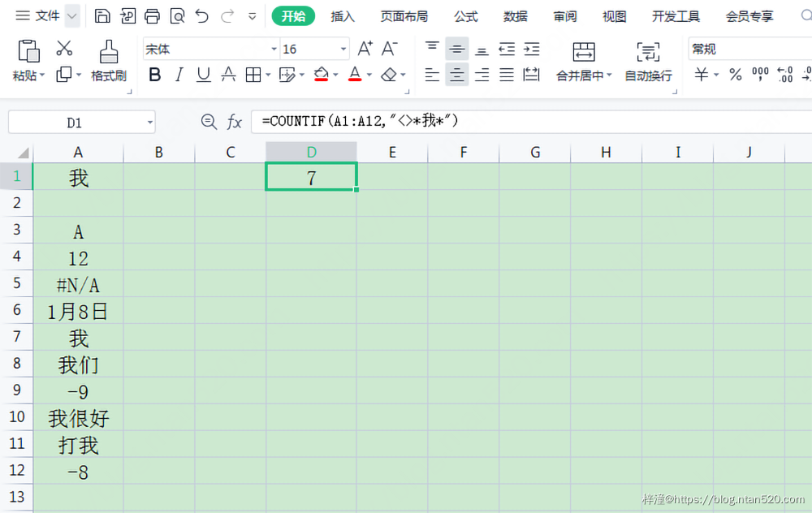Align text to bottom of cell

pyautogui.click(x=482, y=50)
